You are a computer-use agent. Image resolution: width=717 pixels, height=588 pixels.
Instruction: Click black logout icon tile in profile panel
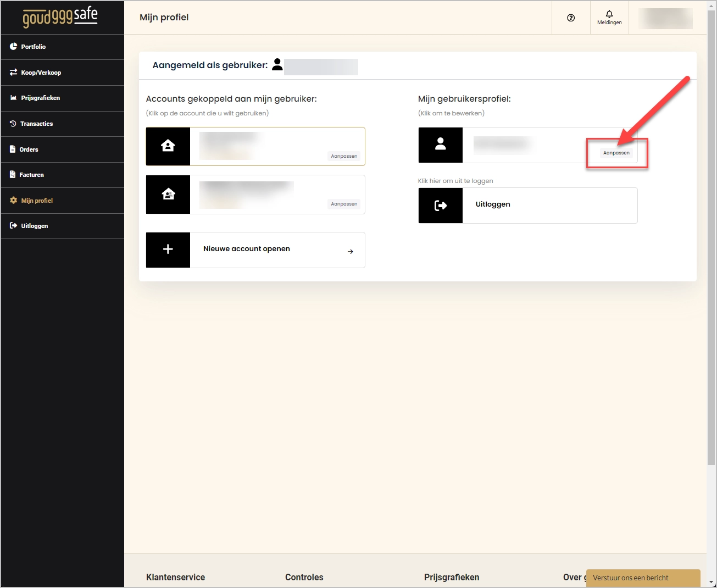tap(441, 206)
